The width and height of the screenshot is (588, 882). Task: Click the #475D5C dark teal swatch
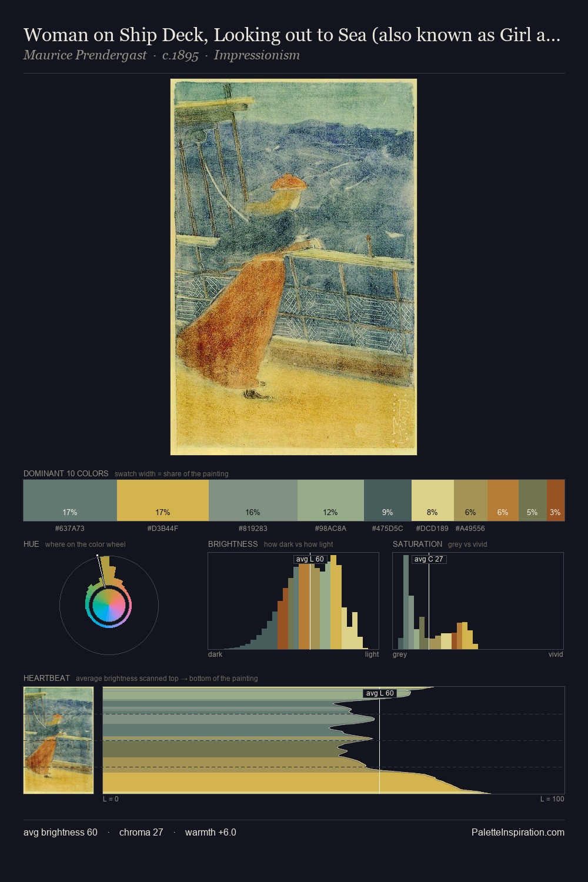coord(387,500)
